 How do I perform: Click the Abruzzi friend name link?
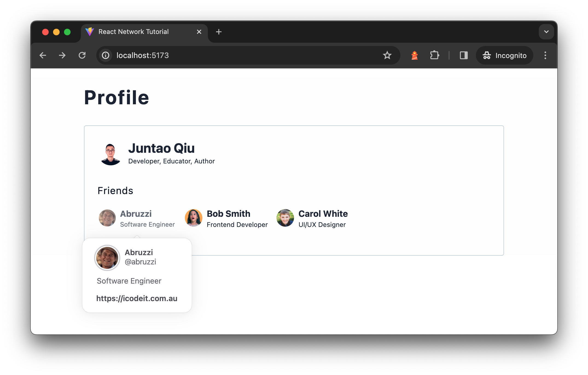click(x=136, y=214)
